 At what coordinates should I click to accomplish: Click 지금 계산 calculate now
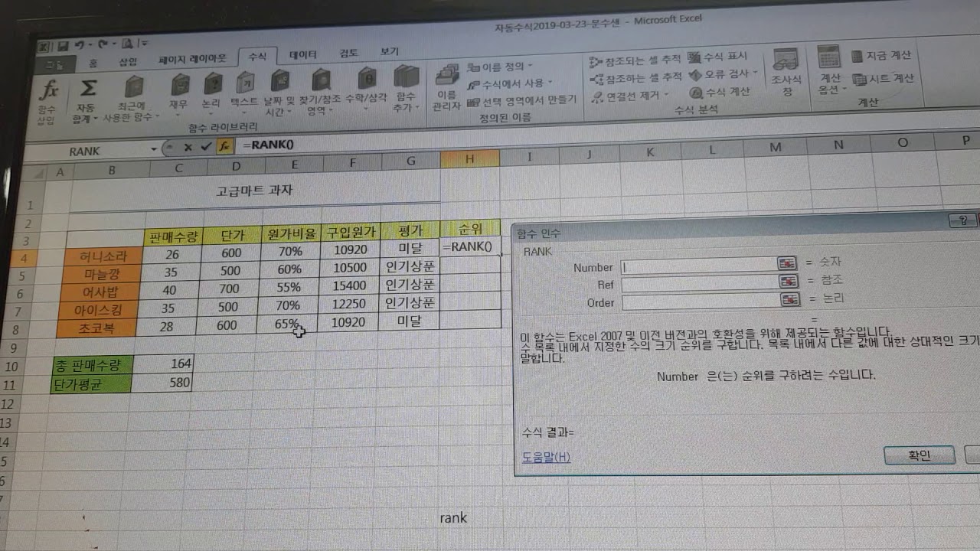point(881,56)
